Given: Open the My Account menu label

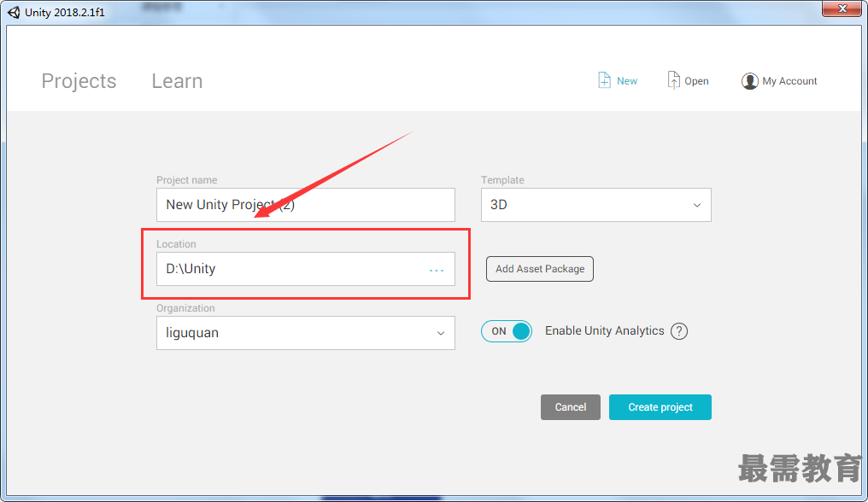Looking at the screenshot, I should click(789, 81).
